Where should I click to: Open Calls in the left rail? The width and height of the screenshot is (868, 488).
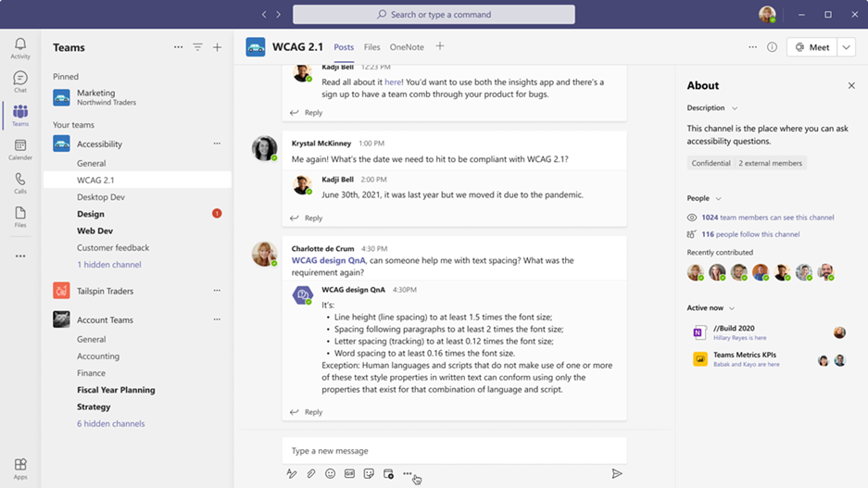20,183
